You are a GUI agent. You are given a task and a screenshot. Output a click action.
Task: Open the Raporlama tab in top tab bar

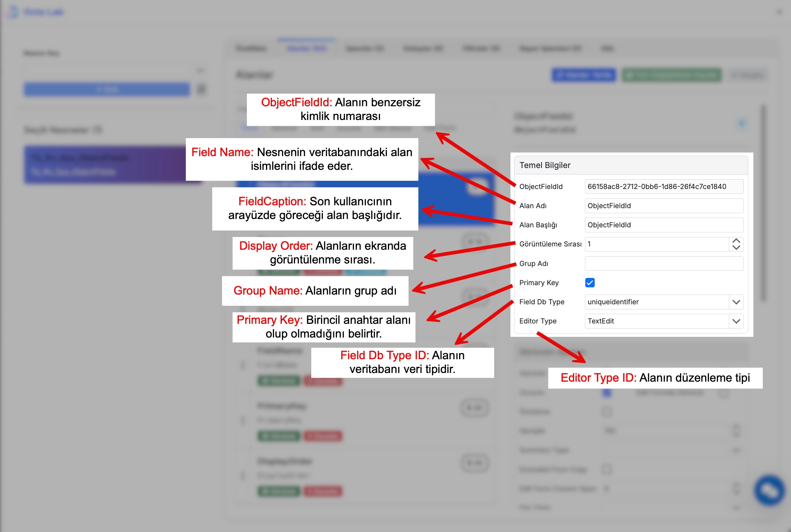(550, 48)
